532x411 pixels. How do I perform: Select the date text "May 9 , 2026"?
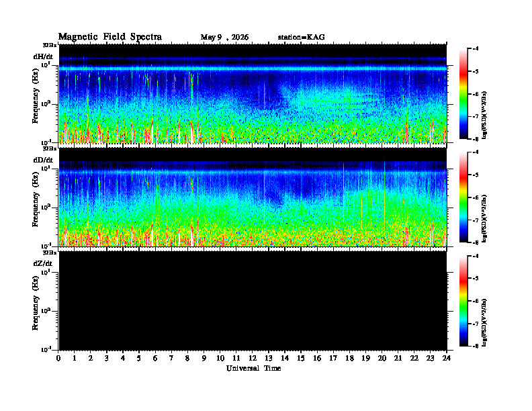coord(224,38)
